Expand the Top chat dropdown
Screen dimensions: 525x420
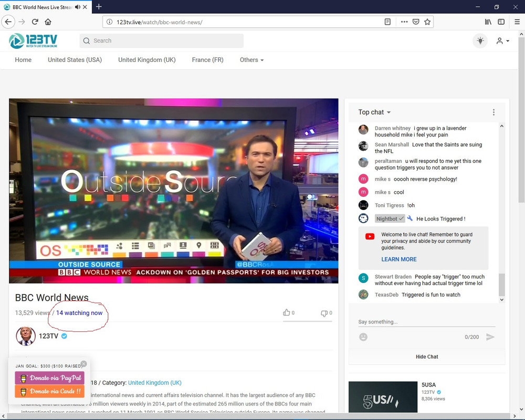374,112
